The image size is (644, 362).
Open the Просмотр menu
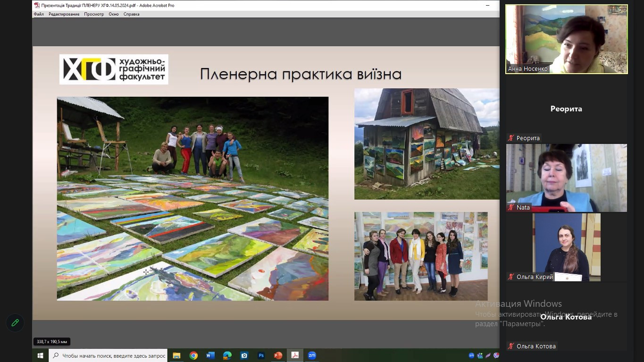pos(94,14)
